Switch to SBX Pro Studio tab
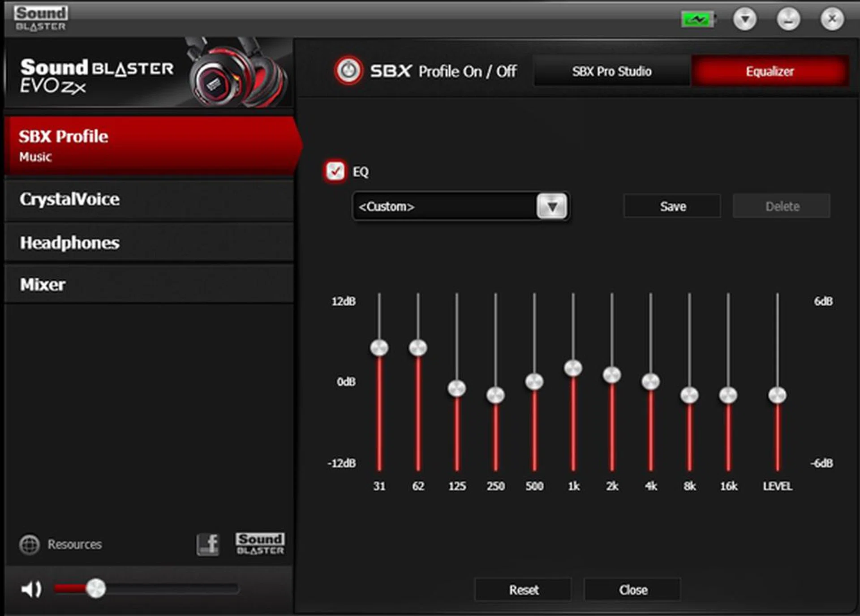The image size is (860, 616). point(611,71)
